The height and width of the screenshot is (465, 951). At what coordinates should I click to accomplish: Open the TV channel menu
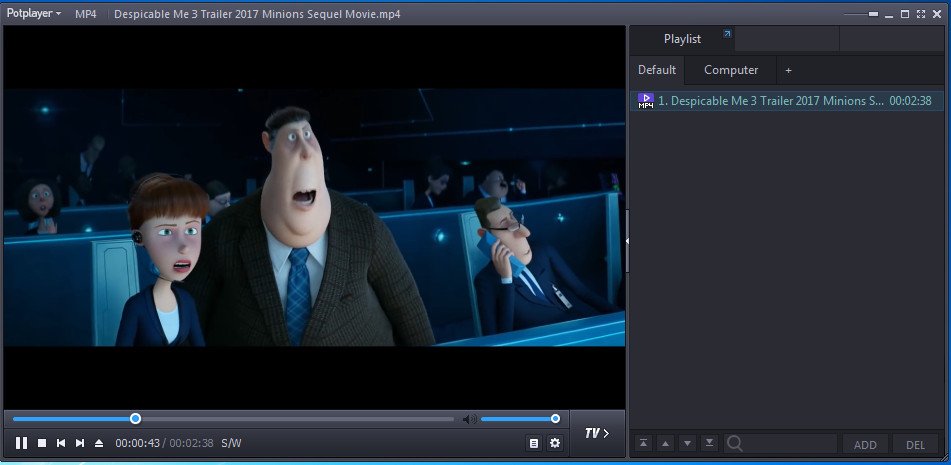pos(597,433)
